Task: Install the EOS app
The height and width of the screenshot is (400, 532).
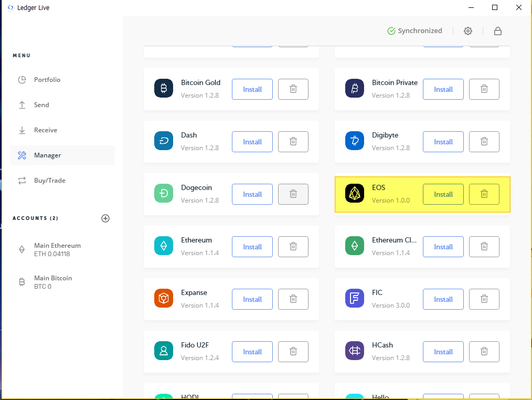Action: coord(443,194)
